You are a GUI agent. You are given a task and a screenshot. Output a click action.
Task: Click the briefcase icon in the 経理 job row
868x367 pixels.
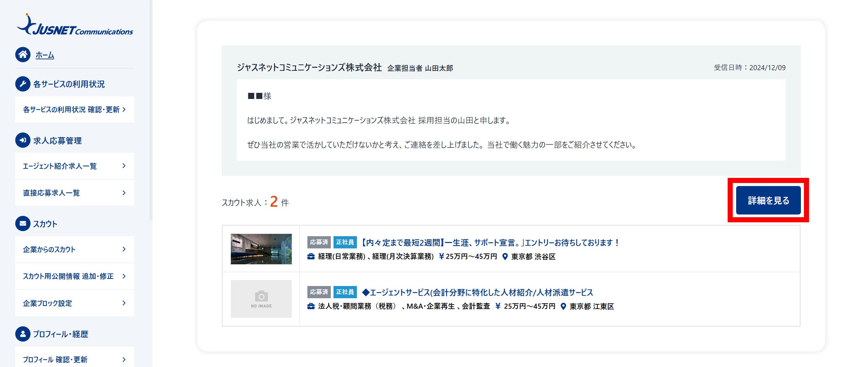point(311,257)
